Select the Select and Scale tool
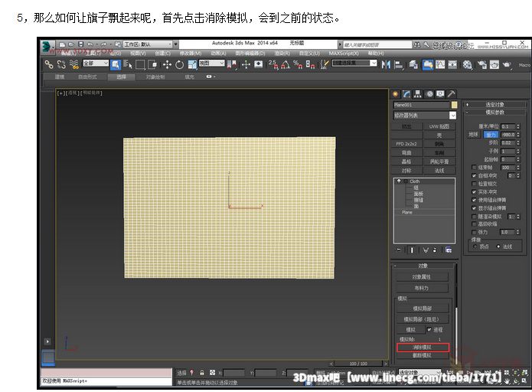The width and height of the screenshot is (532, 392). (x=192, y=64)
